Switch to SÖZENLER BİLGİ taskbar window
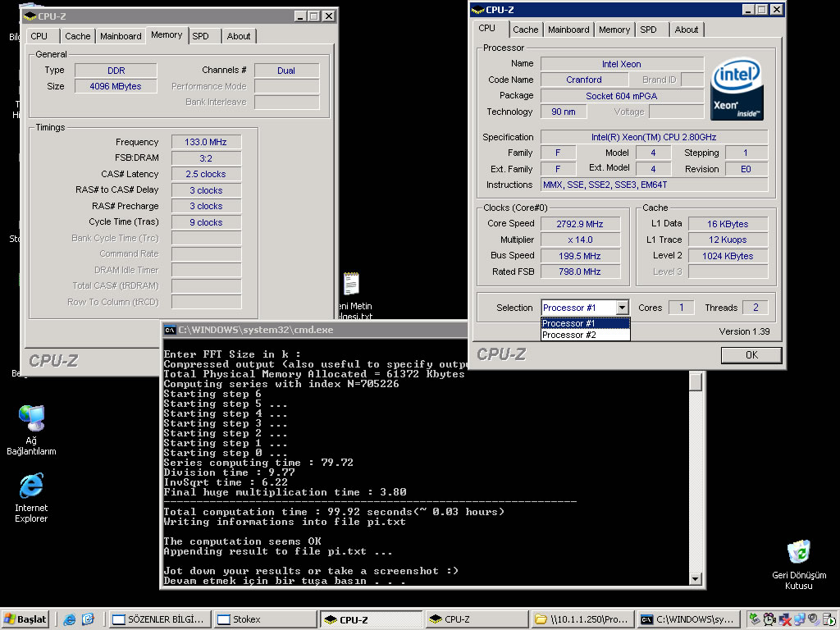The height and width of the screenshot is (630, 840). coord(159,619)
